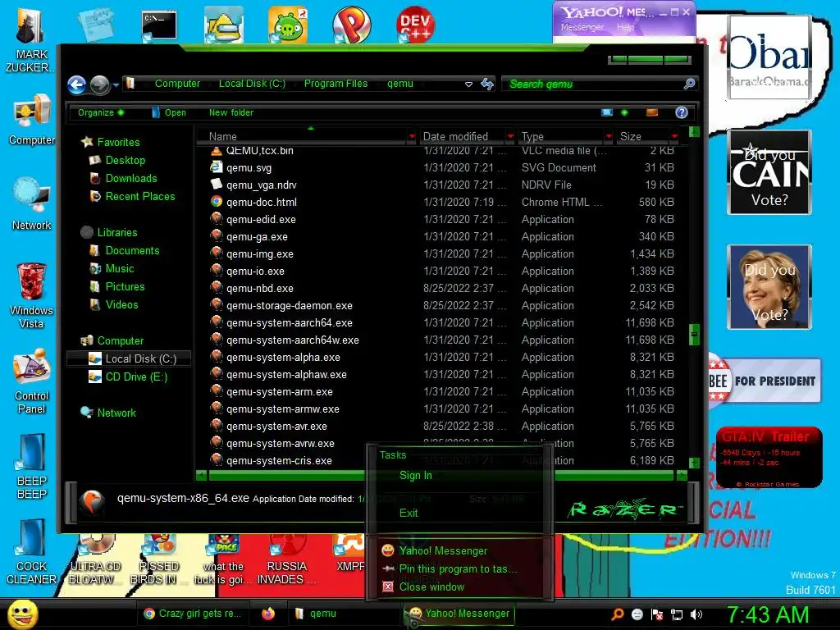Image resolution: width=840 pixels, height=630 pixels.
Task: Click the vertical scrollbar down arrow
Action: [x=694, y=463]
